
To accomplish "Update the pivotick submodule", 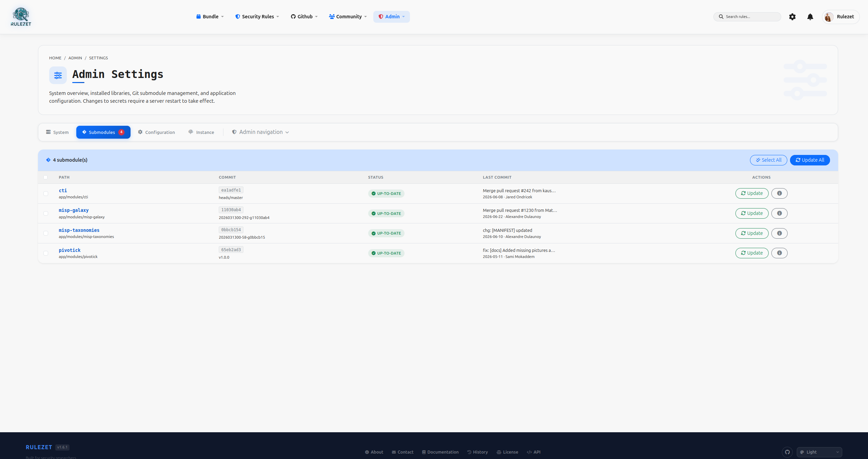I will click(x=752, y=253).
